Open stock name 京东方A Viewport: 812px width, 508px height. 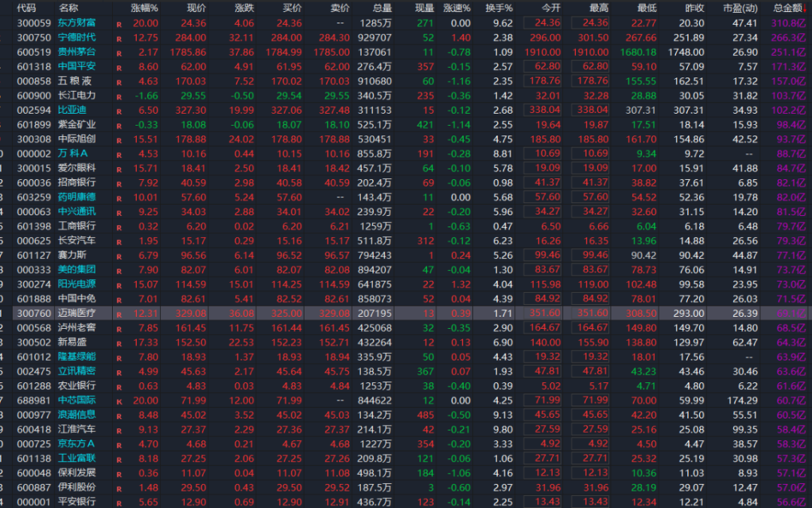point(76,444)
